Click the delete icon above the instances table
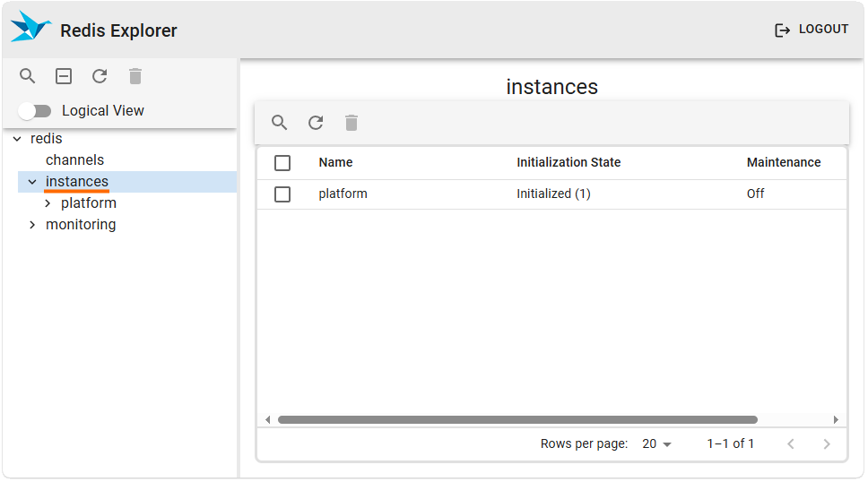This screenshot has height=482, width=868. tap(352, 123)
